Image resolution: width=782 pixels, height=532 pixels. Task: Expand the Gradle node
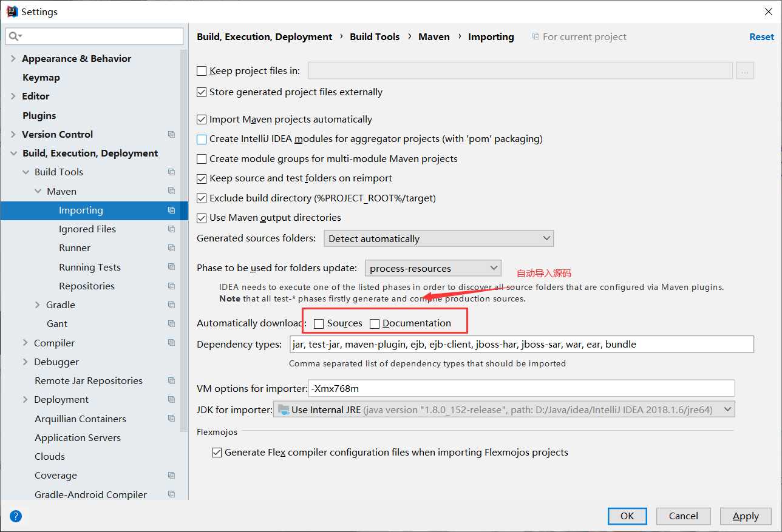click(38, 305)
